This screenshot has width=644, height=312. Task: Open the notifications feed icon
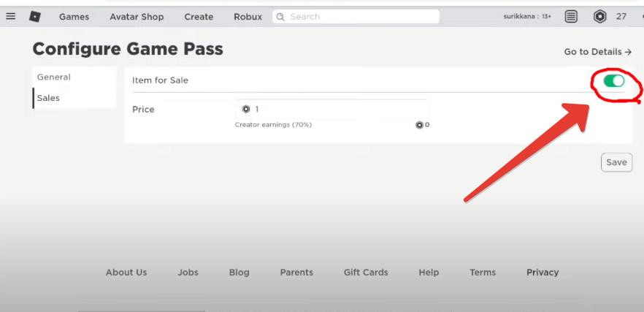click(571, 16)
